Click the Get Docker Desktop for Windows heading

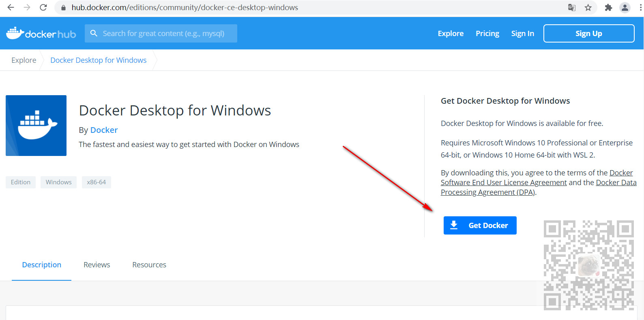point(505,101)
